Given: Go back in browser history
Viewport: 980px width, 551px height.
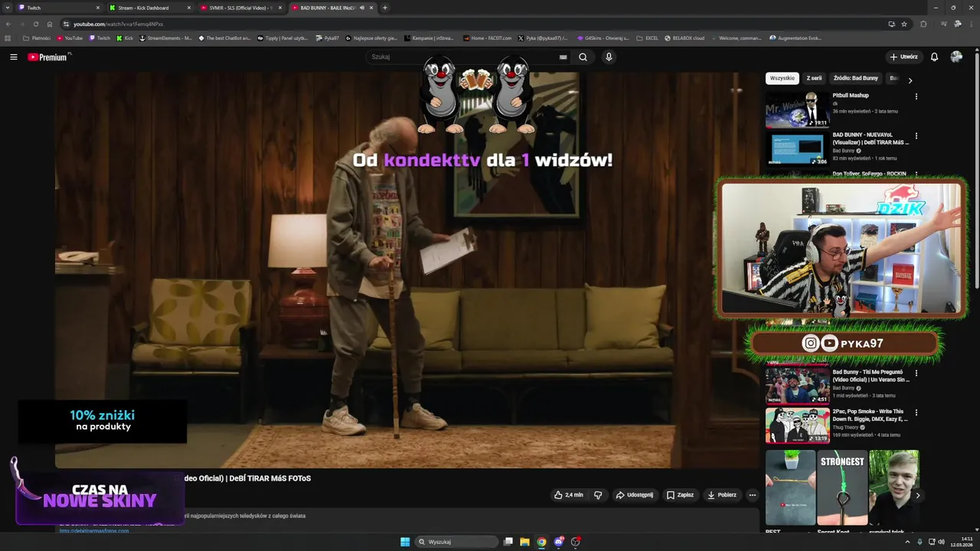Looking at the screenshot, I should point(8,24).
